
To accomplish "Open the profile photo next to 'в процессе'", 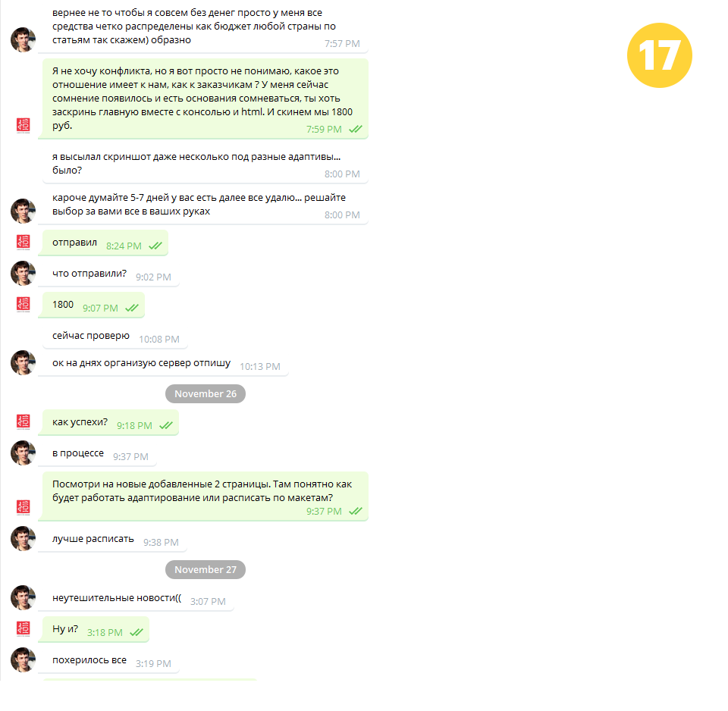I will (24, 453).
